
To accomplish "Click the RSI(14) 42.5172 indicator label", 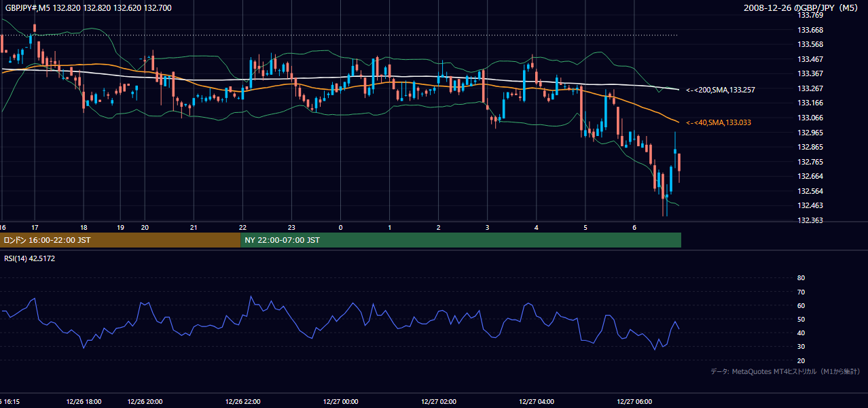I will pos(30,258).
